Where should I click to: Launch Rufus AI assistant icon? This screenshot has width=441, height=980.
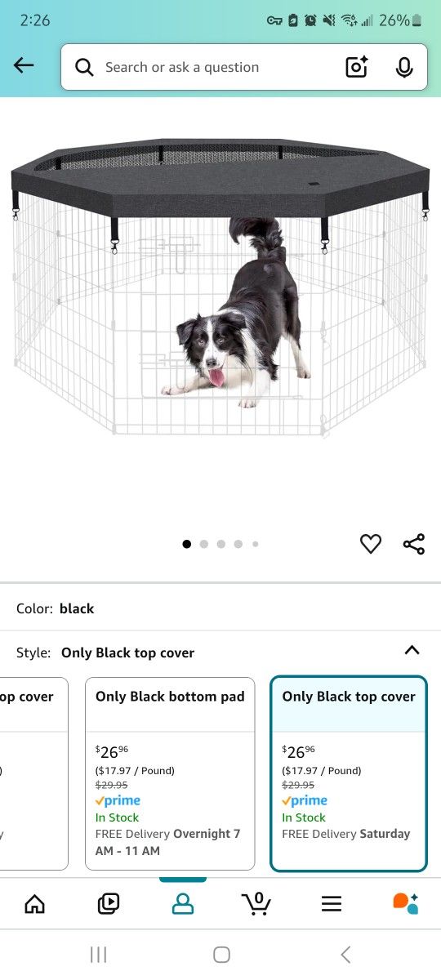[x=405, y=903]
